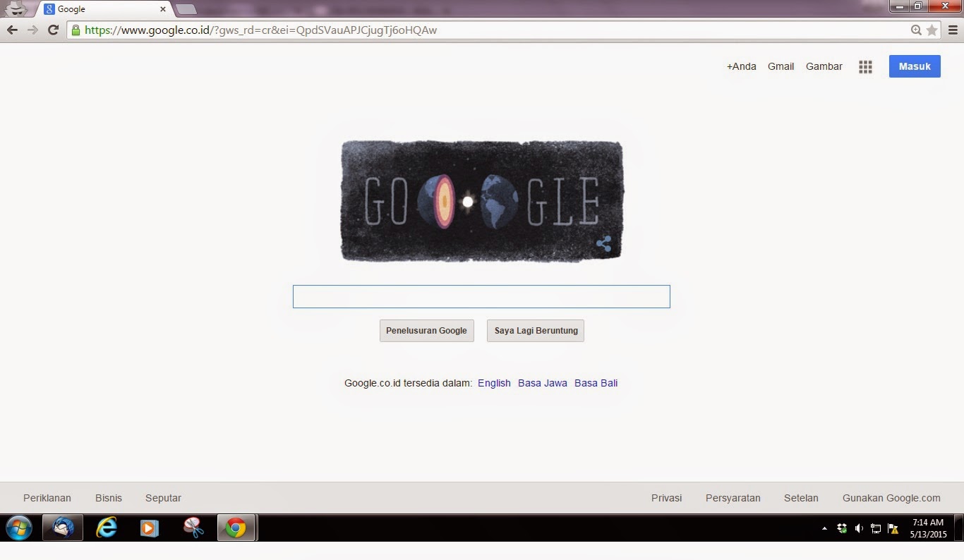The height and width of the screenshot is (560, 964).
Task: Close the Google browser tab
Action: pos(163,9)
